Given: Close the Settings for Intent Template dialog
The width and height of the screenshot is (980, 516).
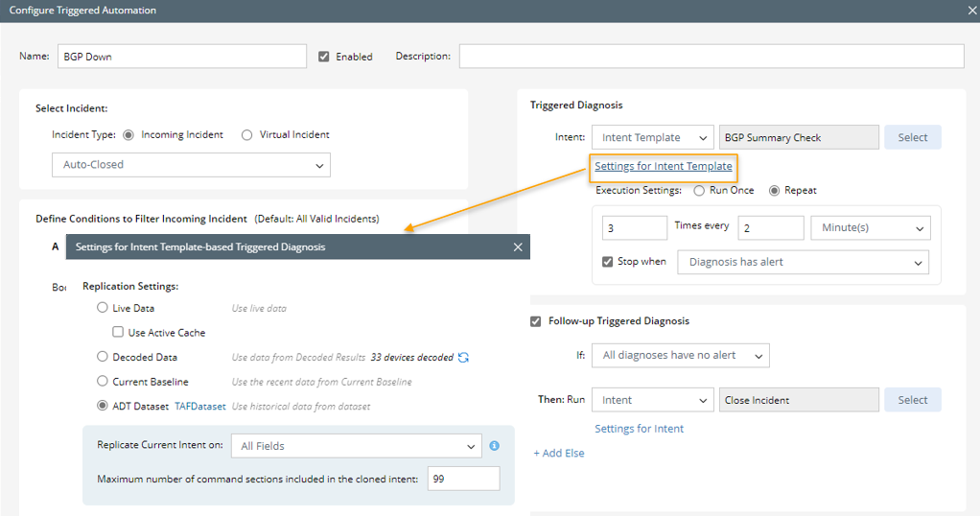Looking at the screenshot, I should point(518,247).
